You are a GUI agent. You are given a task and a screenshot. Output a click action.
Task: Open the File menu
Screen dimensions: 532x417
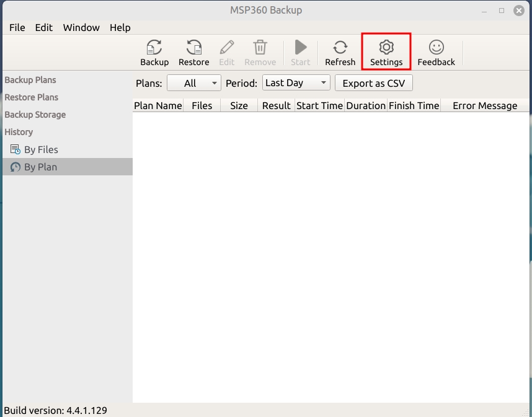17,27
